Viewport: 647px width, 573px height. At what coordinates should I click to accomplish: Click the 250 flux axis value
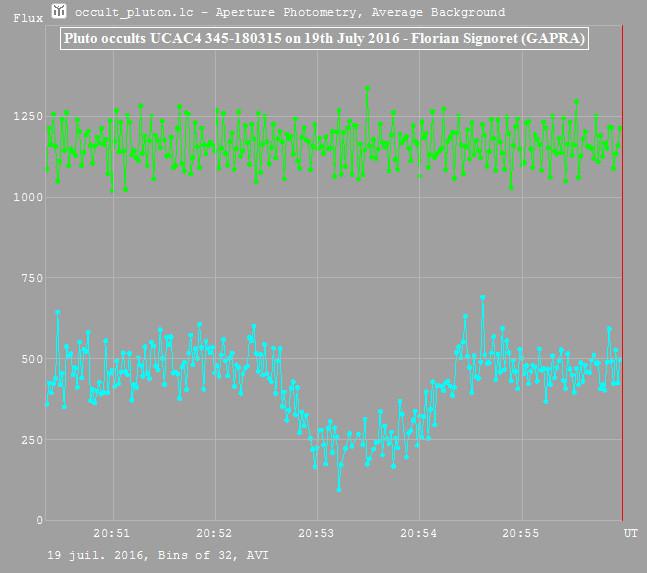[32, 440]
